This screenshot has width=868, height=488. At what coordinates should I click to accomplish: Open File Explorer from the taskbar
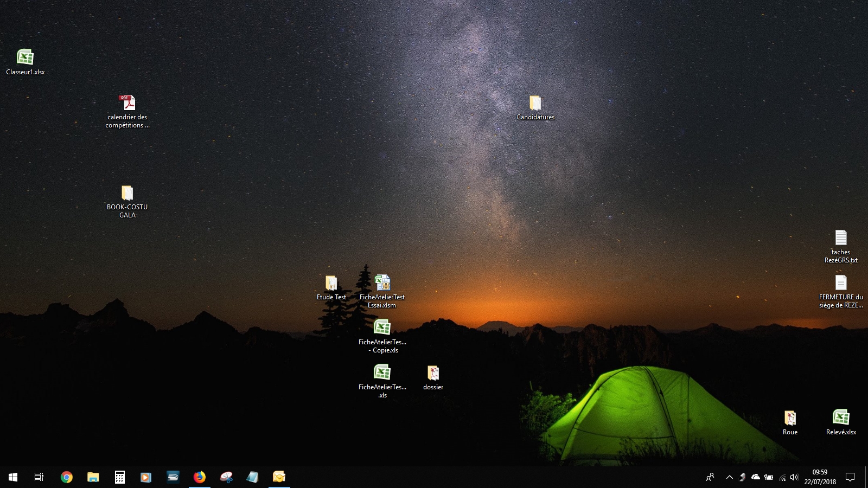tap(93, 477)
